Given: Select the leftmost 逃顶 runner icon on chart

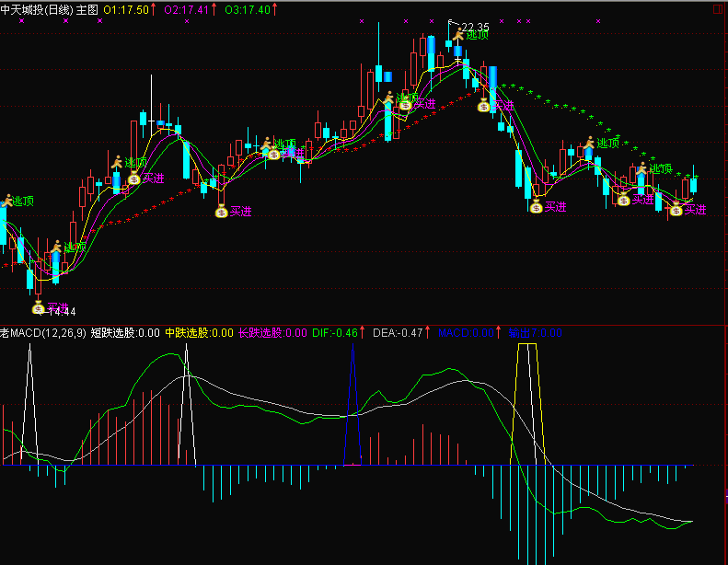Looking at the screenshot, I should [6, 200].
